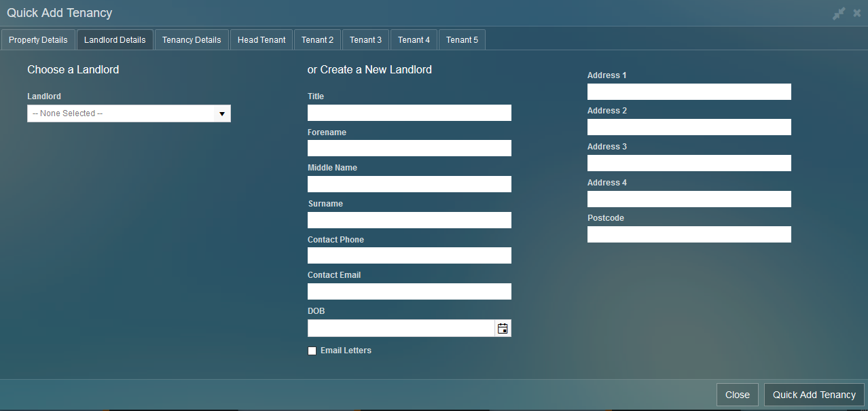Go to the Head Tenant tab
The image size is (868, 411).
261,40
